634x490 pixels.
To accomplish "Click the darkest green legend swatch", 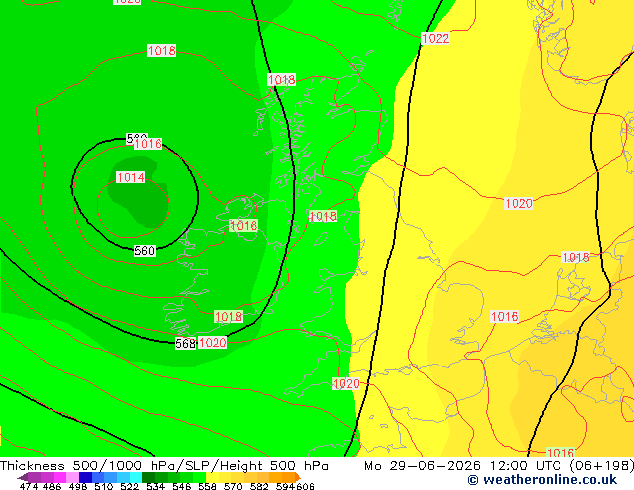I will (148, 477).
